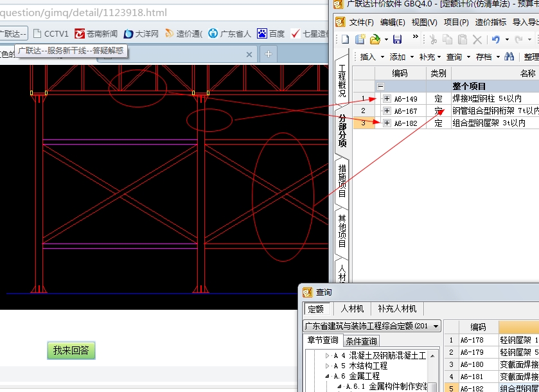Open the 编辑(E) menu
539x392 pixels.
point(393,22)
